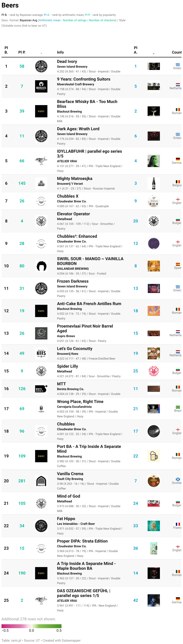Click the Seven Island Brewery logo for Dead Ivory
This screenshot has width=183, height=644.
tap(41, 66)
